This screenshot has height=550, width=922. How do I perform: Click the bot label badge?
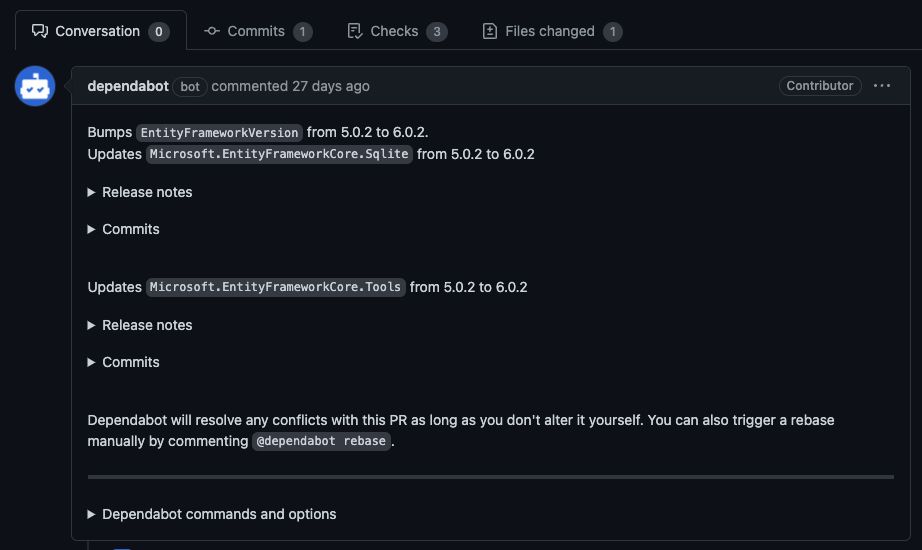click(190, 86)
